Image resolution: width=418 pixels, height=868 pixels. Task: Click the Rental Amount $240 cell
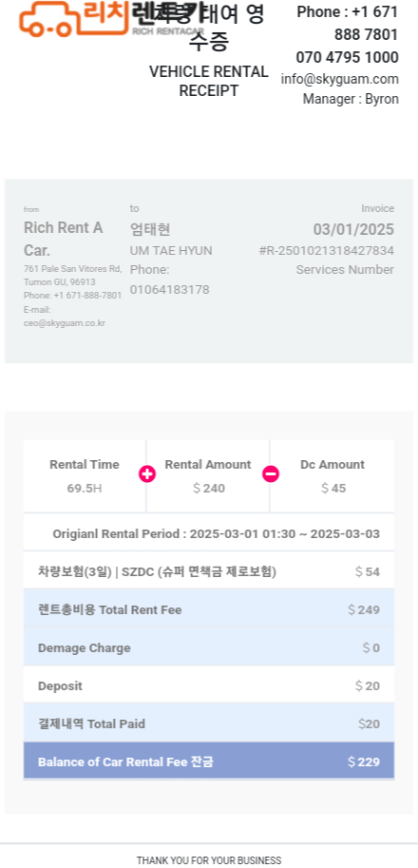(x=208, y=476)
